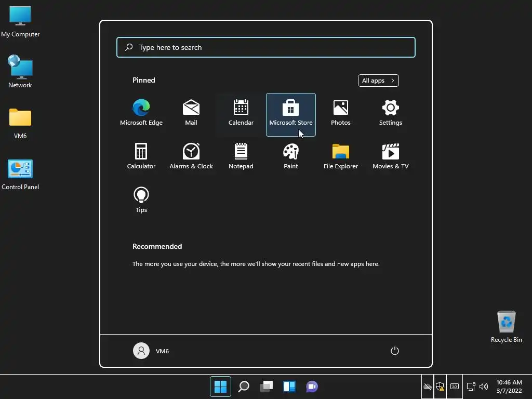Click the Start button on taskbar
This screenshot has width=532, height=399.
pos(220,387)
